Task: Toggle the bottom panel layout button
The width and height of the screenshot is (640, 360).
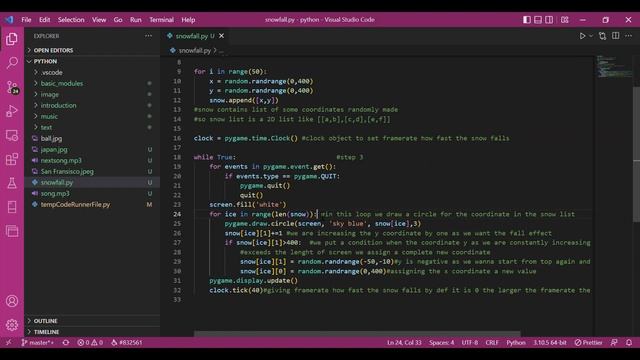Action: [x=538, y=20]
